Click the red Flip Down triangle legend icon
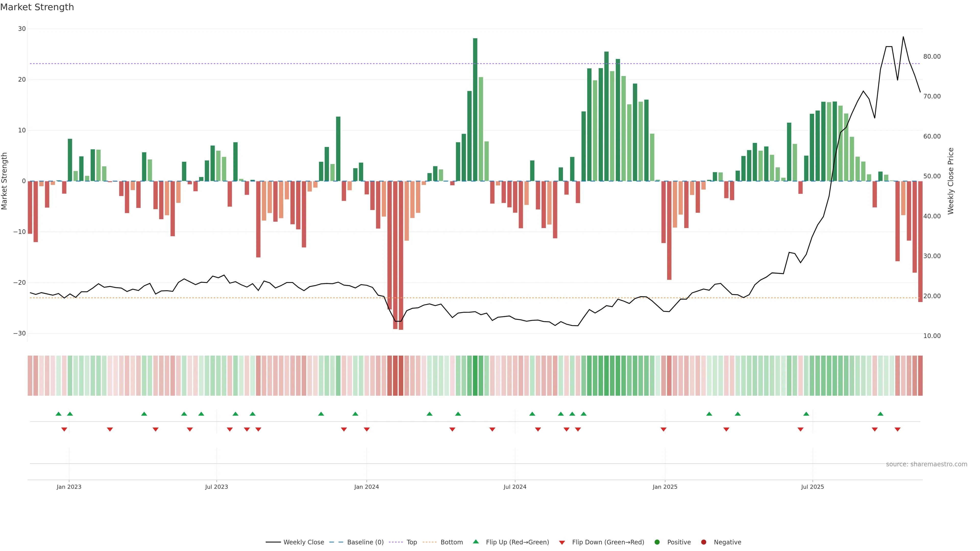 (x=561, y=543)
